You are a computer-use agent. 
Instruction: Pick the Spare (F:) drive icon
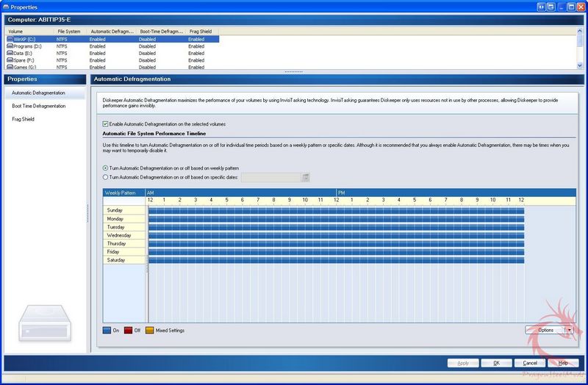pyautogui.click(x=9, y=60)
